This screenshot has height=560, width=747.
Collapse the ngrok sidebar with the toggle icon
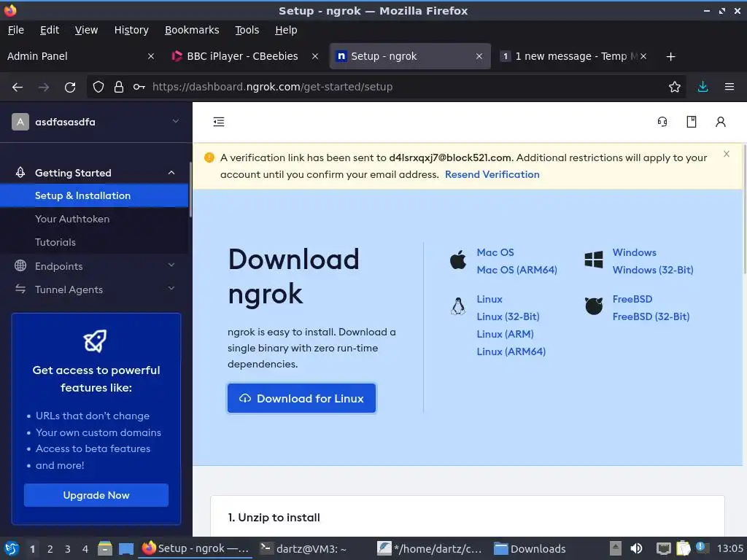219,122
